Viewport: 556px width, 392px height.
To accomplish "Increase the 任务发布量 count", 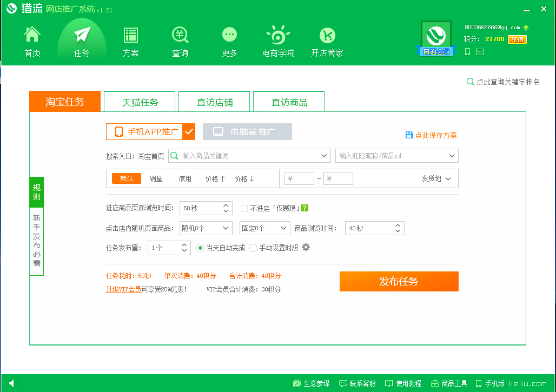I will [184, 244].
